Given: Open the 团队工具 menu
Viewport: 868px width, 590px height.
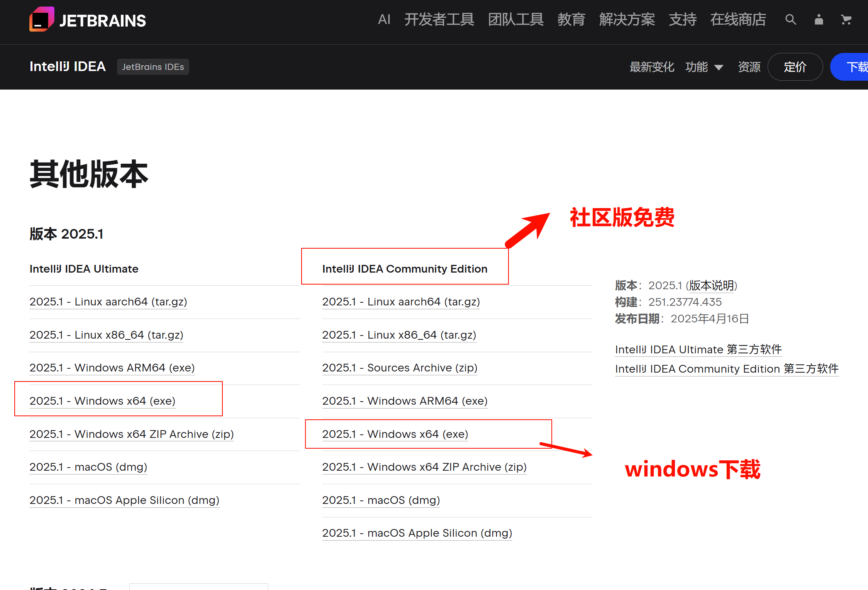Looking at the screenshot, I should click(515, 19).
